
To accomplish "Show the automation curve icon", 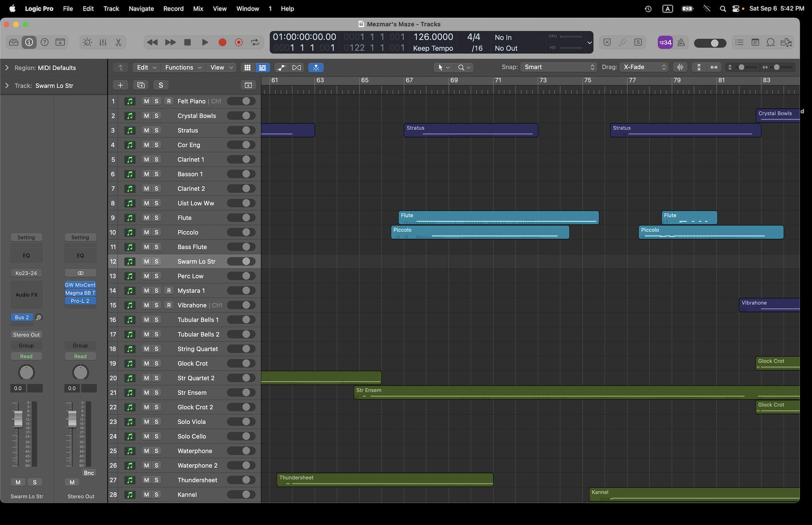I will coord(281,67).
